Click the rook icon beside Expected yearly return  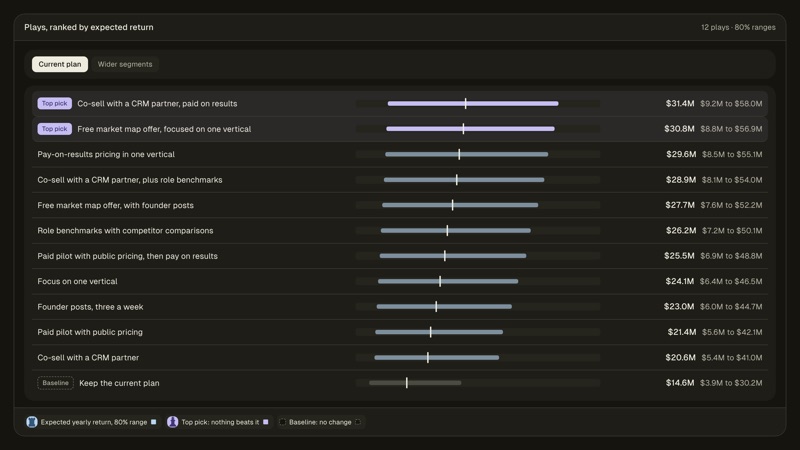point(32,422)
